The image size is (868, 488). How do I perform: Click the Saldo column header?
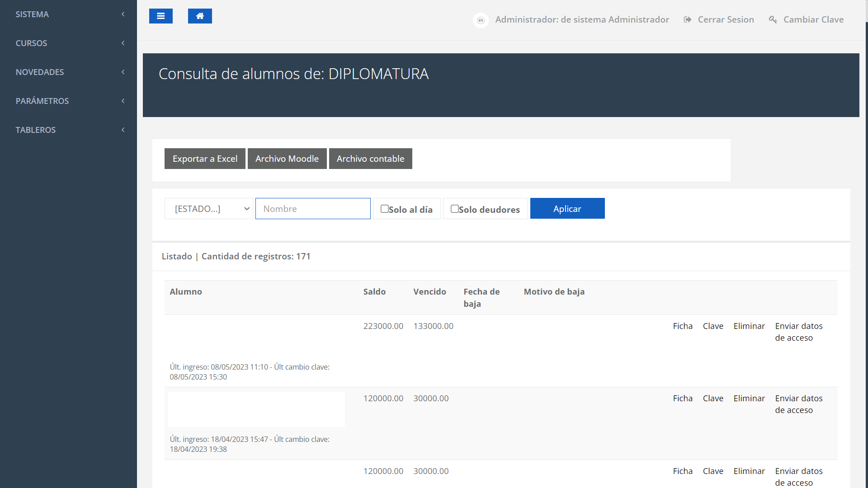point(374,292)
